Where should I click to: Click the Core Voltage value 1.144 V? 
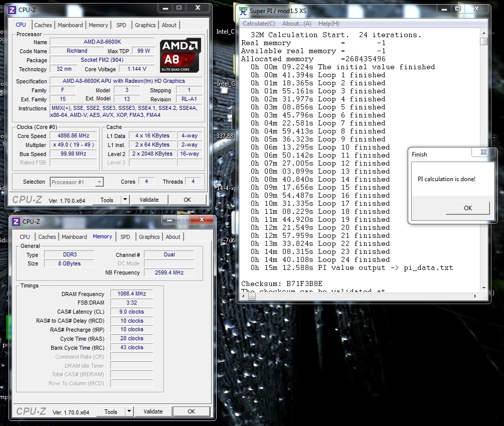(x=137, y=69)
